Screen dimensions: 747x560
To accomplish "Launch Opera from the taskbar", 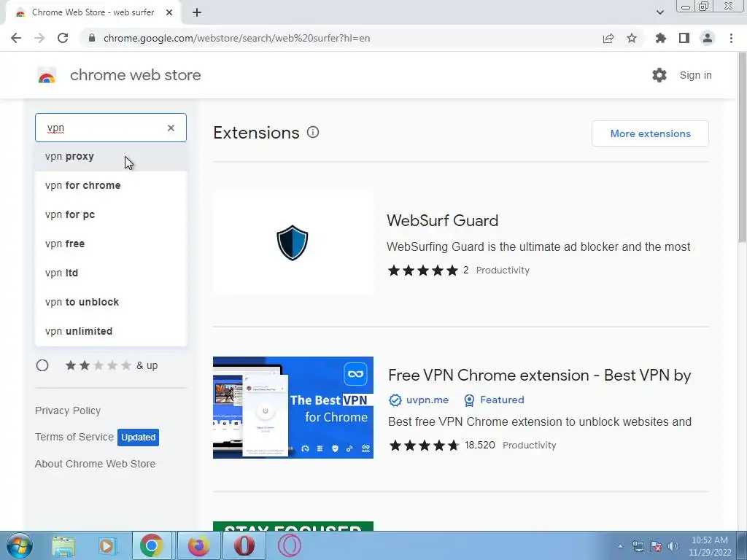I will pyautogui.click(x=244, y=545).
